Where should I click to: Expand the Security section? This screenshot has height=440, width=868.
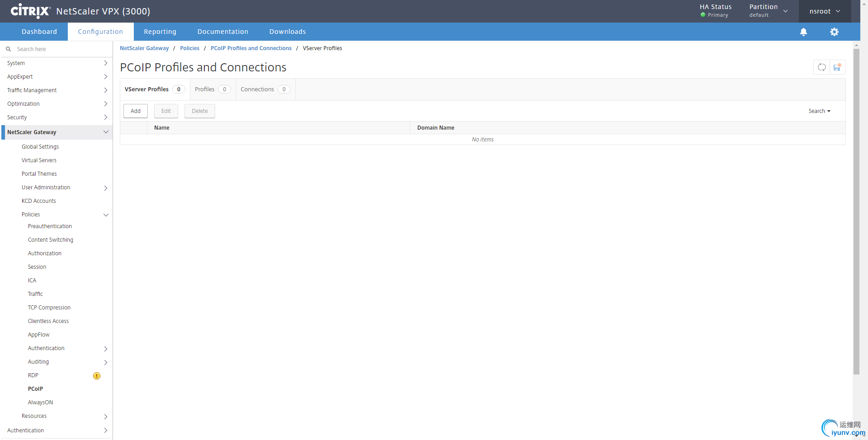coord(105,117)
